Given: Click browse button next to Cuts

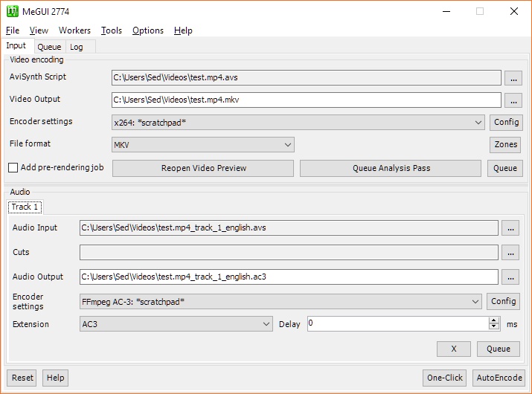Looking at the screenshot, I should tap(510, 252).
